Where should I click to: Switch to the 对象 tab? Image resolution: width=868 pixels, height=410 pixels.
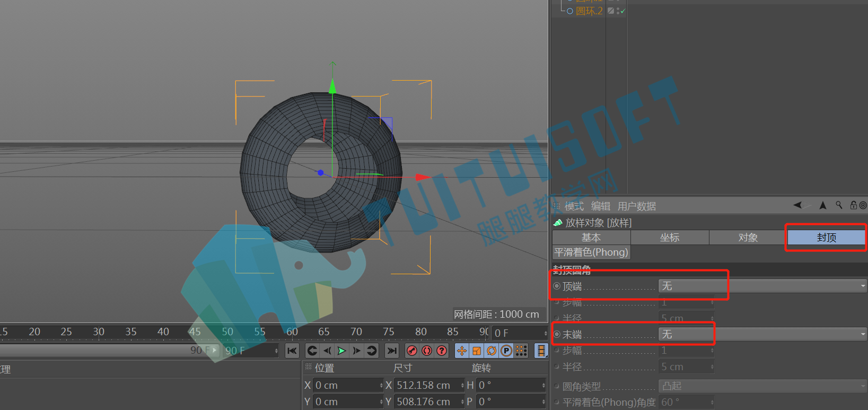748,238
